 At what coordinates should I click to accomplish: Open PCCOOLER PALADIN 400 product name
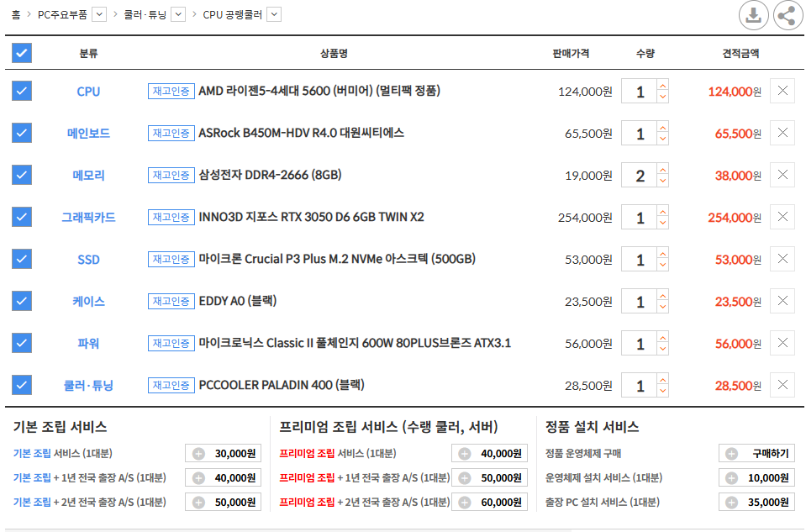pyautogui.click(x=282, y=385)
